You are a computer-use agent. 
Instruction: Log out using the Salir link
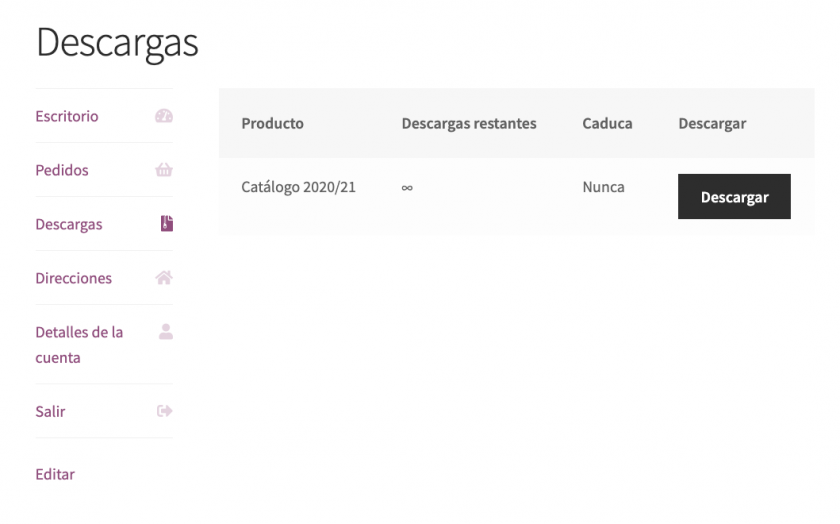pos(50,411)
